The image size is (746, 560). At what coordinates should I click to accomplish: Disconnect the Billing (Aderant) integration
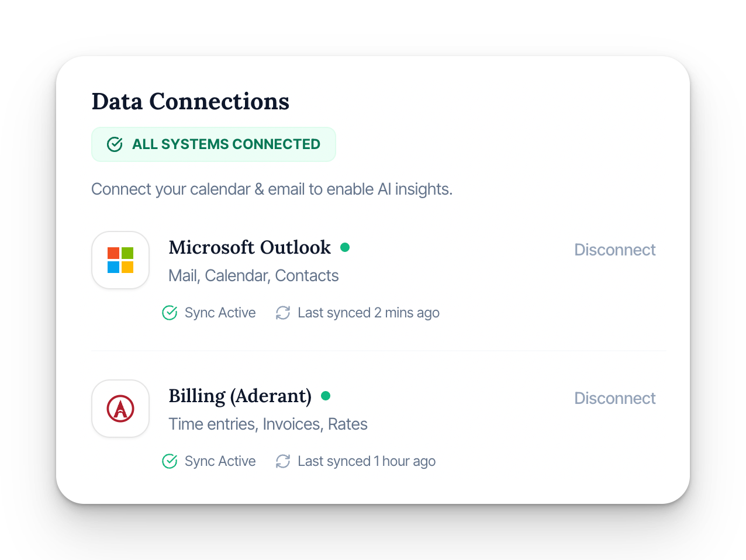[x=614, y=398]
